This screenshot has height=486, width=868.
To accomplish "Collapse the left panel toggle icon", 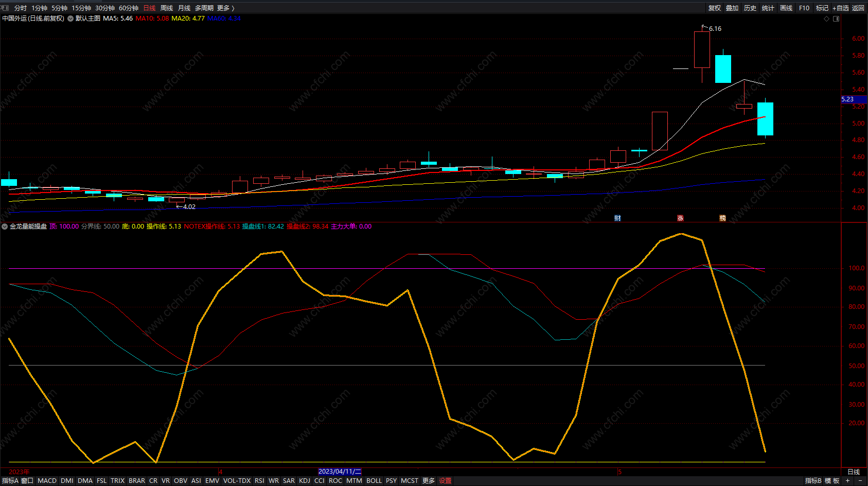I will click(5, 8).
